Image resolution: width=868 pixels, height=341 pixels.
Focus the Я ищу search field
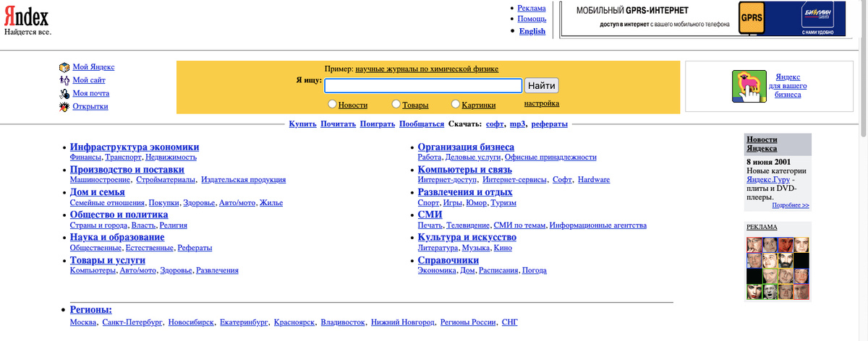click(x=423, y=85)
